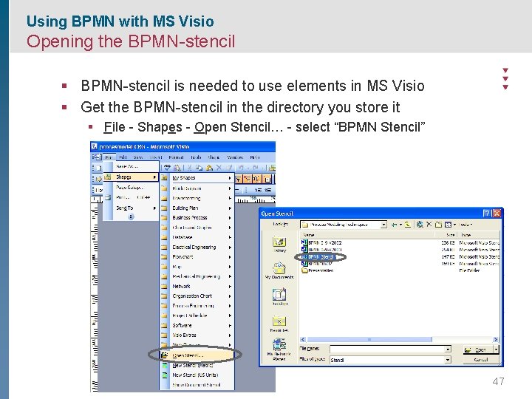Click the Favorites shortcut in the places bar
The image size is (532, 399).
(279, 324)
